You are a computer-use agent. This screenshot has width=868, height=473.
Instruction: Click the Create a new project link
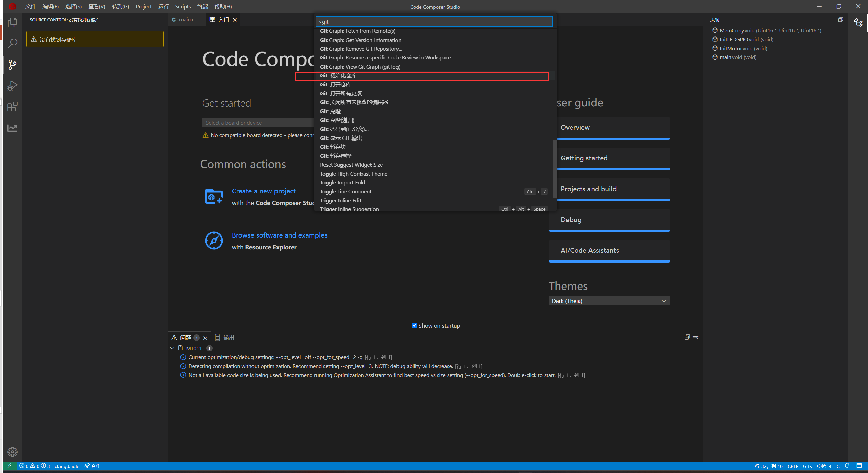point(264,191)
